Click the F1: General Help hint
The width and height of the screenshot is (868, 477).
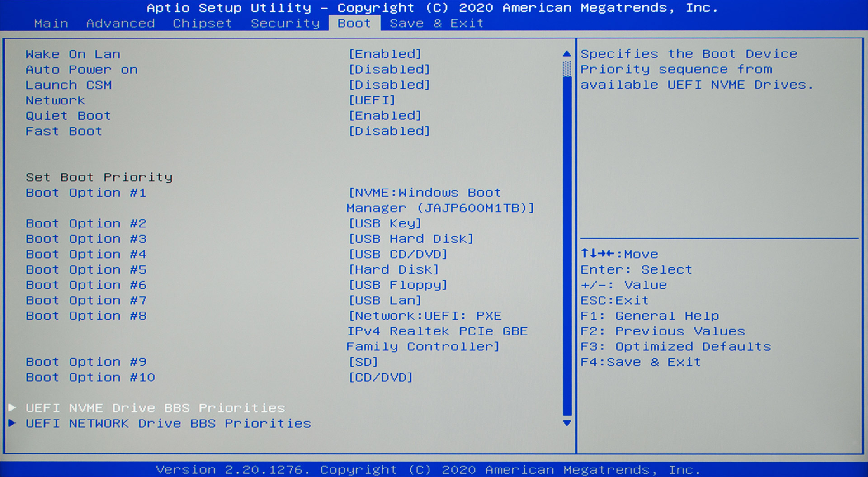pyautogui.click(x=650, y=316)
